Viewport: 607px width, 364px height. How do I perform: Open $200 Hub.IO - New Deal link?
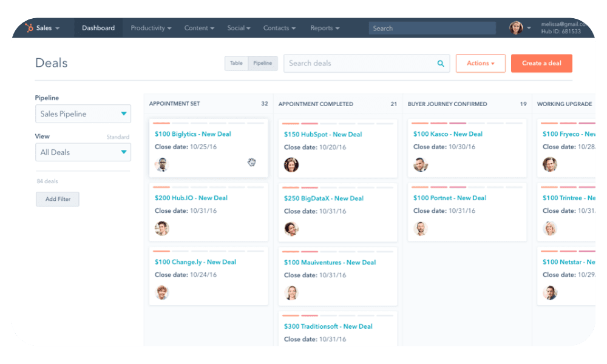coord(191,198)
